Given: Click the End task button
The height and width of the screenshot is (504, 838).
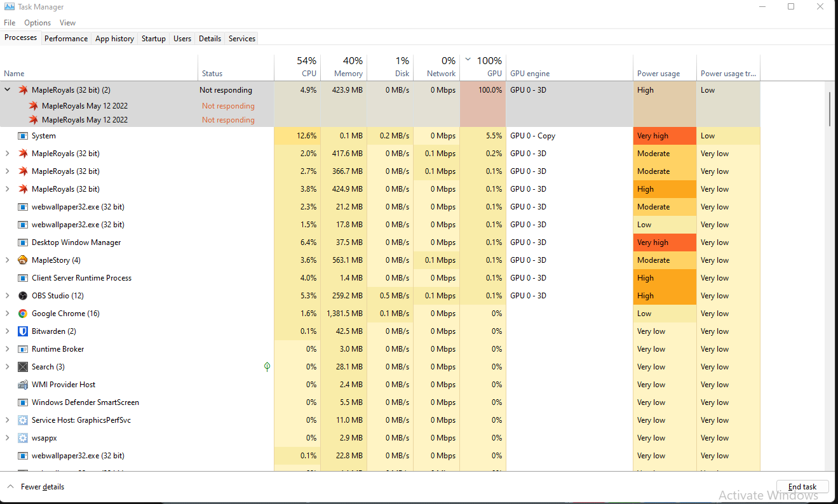Looking at the screenshot, I should [802, 487].
